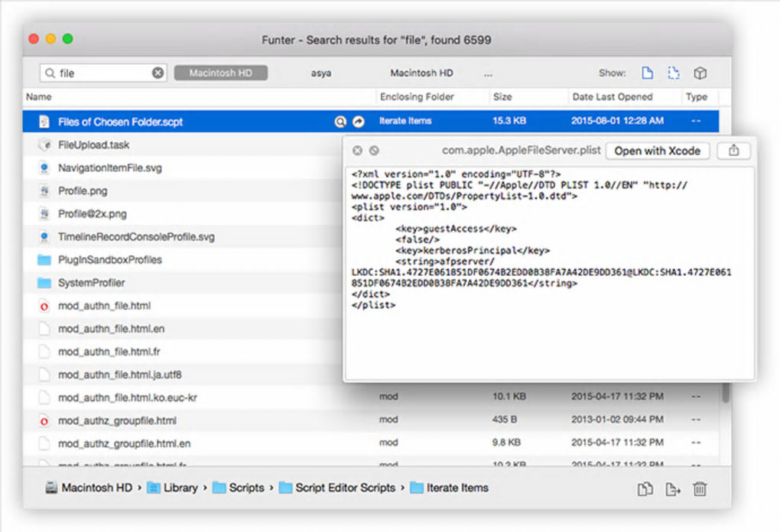Click Library in path bar
The width and height of the screenshot is (780, 532).
173,488
